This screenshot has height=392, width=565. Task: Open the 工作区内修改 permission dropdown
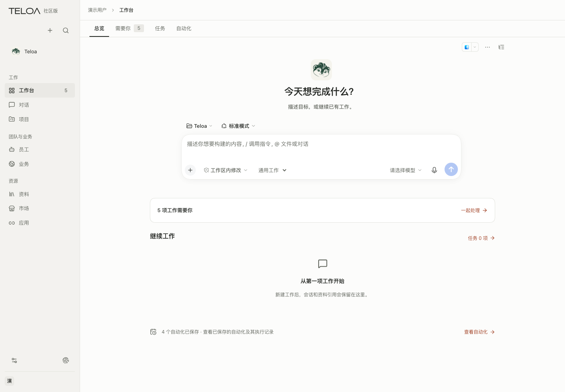click(x=226, y=170)
